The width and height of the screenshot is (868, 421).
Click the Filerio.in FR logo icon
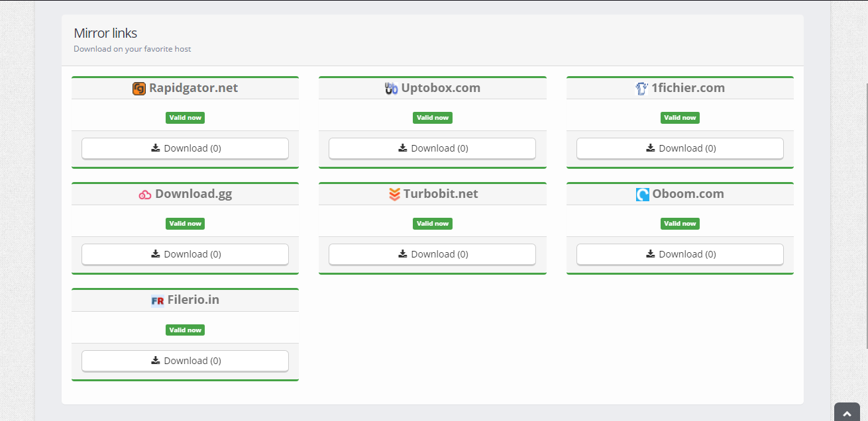pyautogui.click(x=157, y=301)
